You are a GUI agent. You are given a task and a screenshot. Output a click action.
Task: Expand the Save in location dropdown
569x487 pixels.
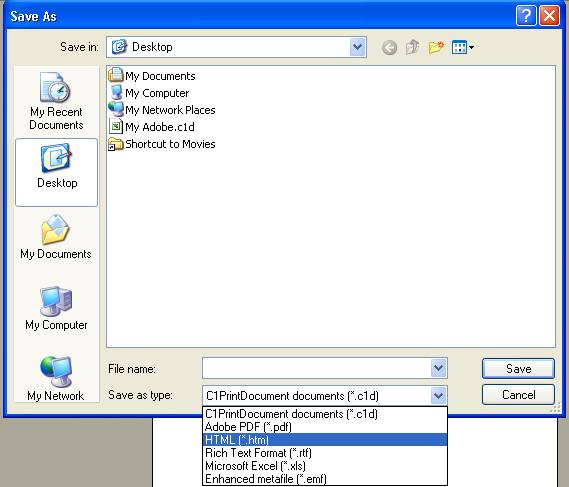click(357, 47)
